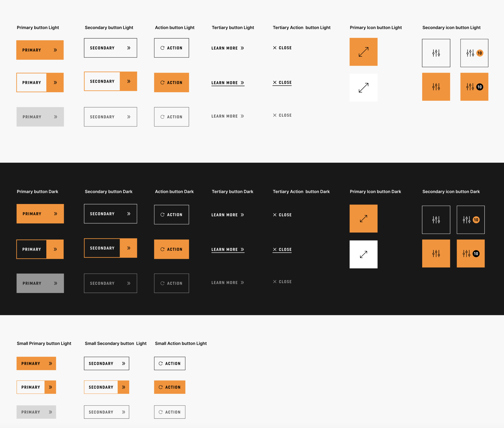Click the orange expand icon button in the light section

(363, 52)
